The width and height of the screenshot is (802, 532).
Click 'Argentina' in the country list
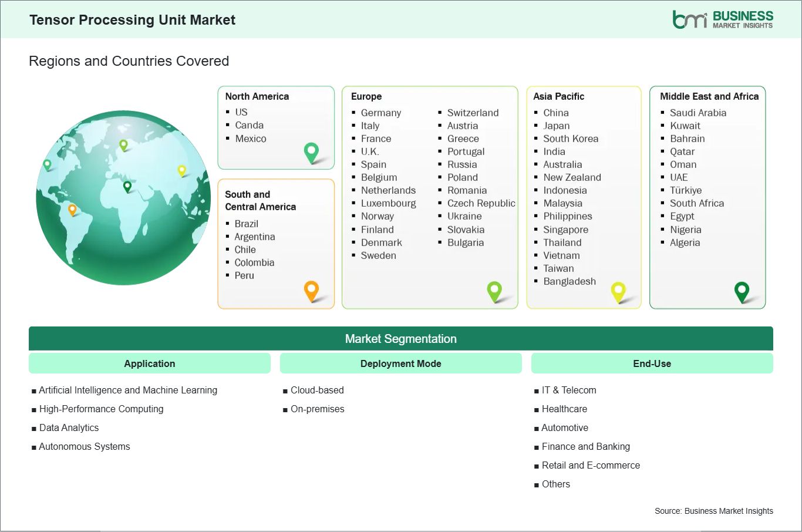pyautogui.click(x=255, y=237)
